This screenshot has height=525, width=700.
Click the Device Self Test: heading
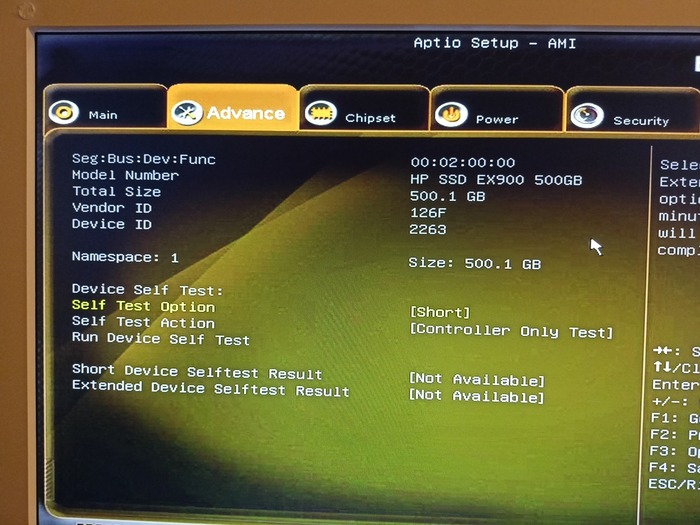(147, 290)
